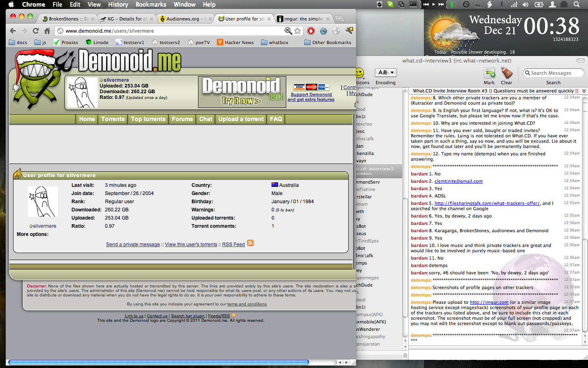The height and width of the screenshot is (368, 588).
Task: Open Chrome's home page via house icon
Action: pos(47,31)
